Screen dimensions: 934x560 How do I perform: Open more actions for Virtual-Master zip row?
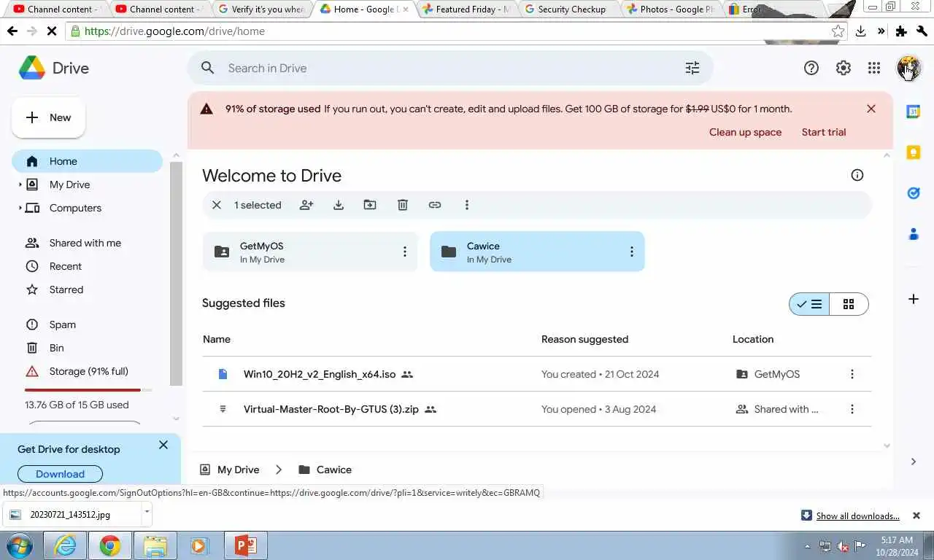tap(852, 409)
